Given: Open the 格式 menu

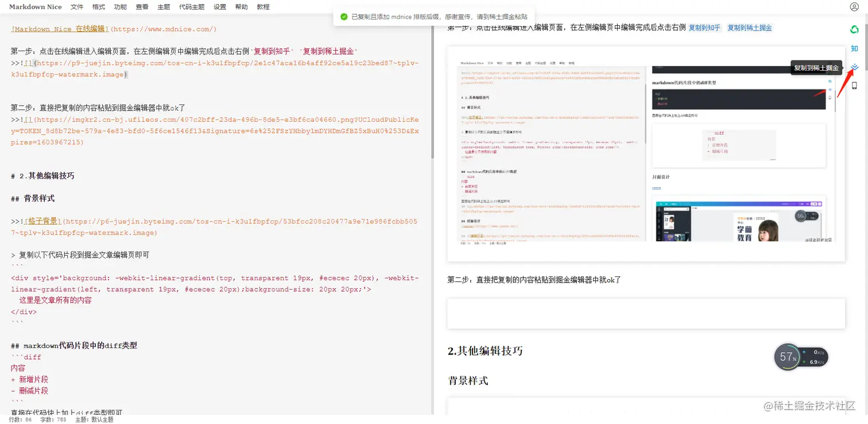Looking at the screenshot, I should coord(99,7).
